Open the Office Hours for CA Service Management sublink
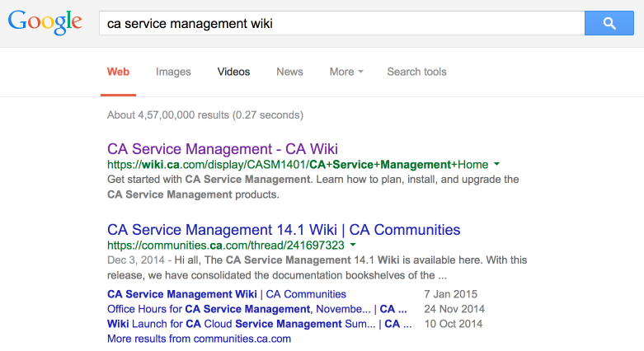Viewport: 644px width, 351px height. [257, 309]
